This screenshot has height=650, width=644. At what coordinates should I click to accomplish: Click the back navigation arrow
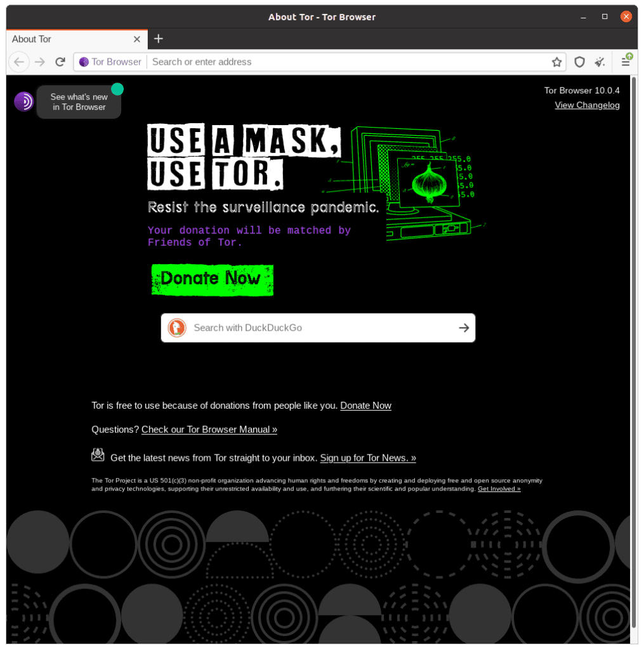click(x=19, y=62)
